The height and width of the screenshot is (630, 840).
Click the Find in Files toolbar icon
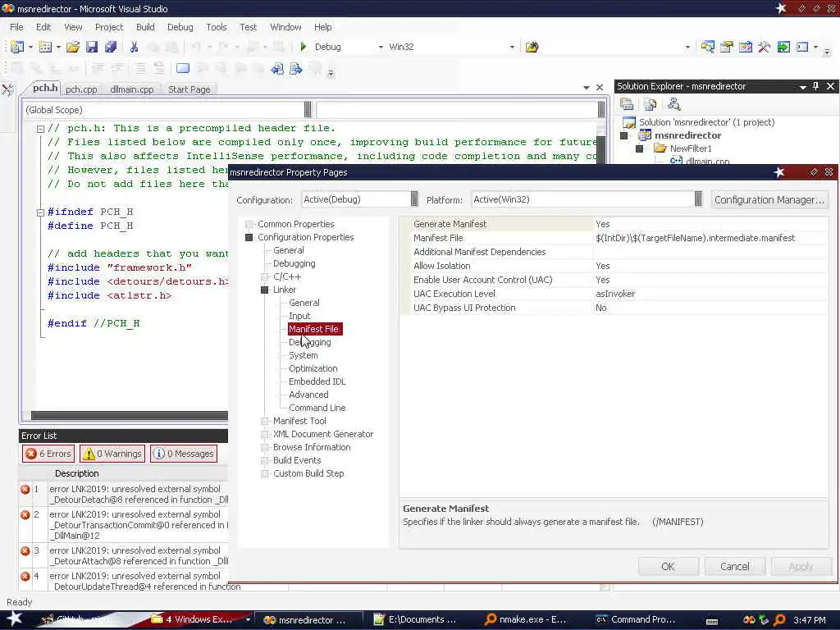click(x=532, y=47)
